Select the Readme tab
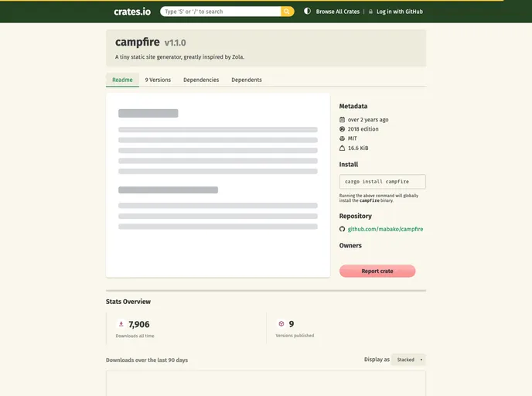The height and width of the screenshot is (396, 532). (x=122, y=80)
